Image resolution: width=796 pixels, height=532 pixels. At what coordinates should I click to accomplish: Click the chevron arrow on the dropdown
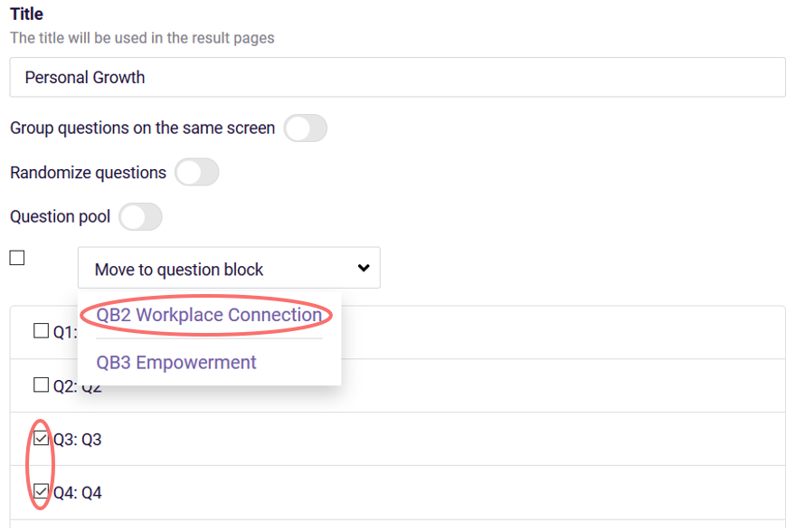(363, 268)
